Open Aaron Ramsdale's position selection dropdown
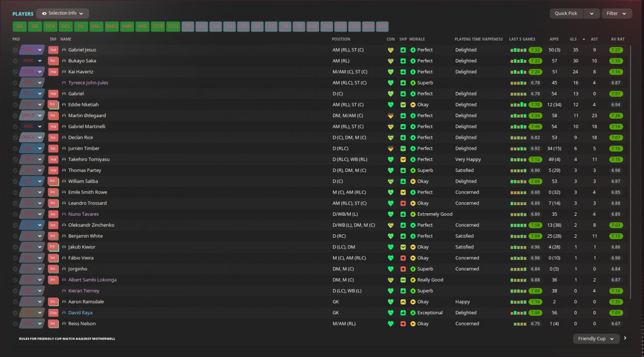 pyautogui.click(x=32, y=302)
